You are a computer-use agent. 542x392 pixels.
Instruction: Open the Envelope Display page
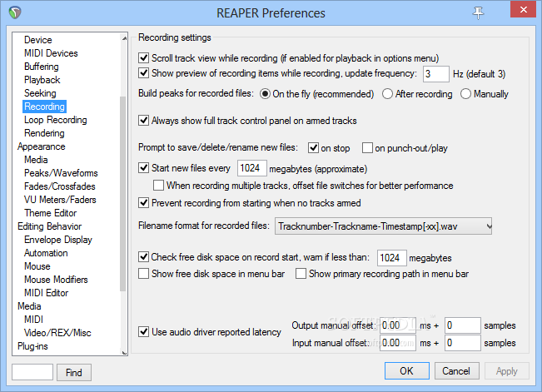tap(58, 240)
